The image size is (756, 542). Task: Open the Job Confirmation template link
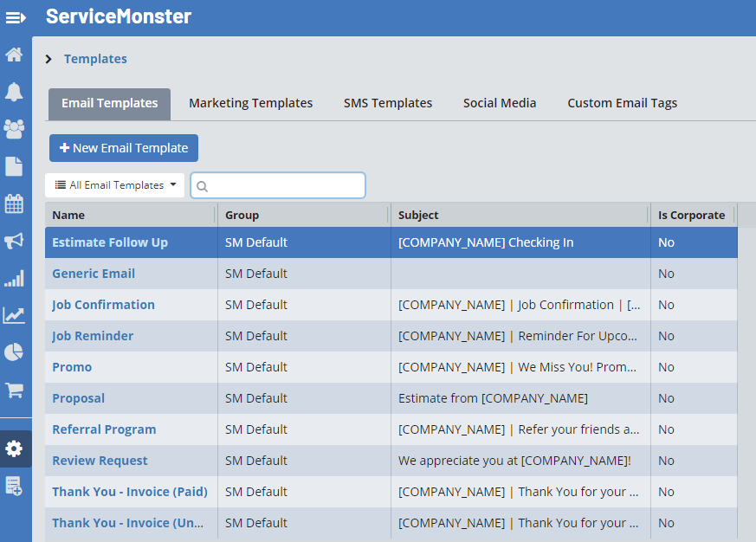click(103, 305)
